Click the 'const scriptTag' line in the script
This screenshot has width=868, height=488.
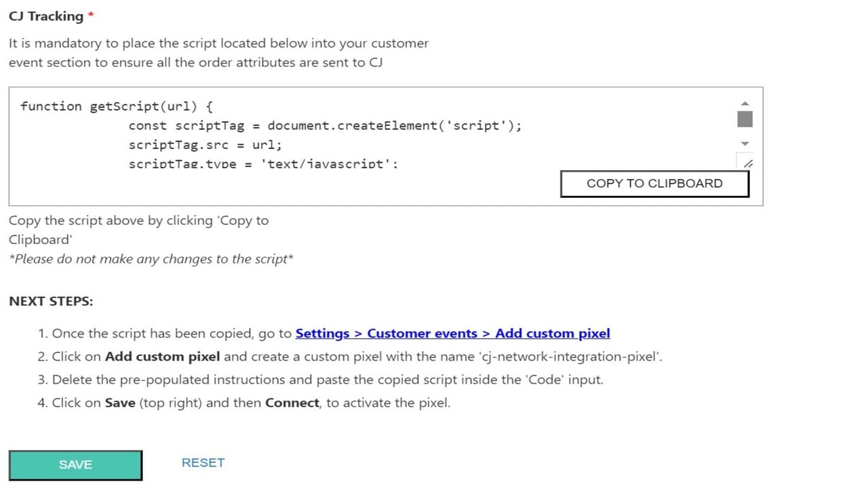[325, 126]
